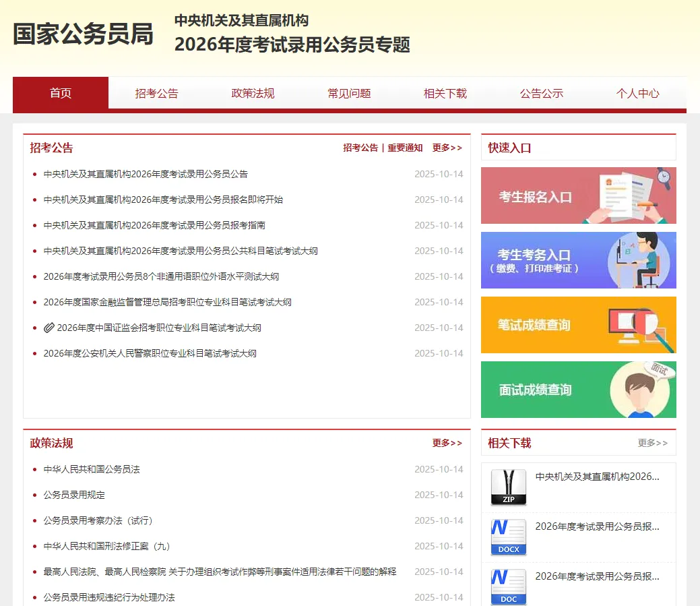Click 更多>> in the 招考公告 section
This screenshot has width=700, height=606.
click(x=447, y=148)
